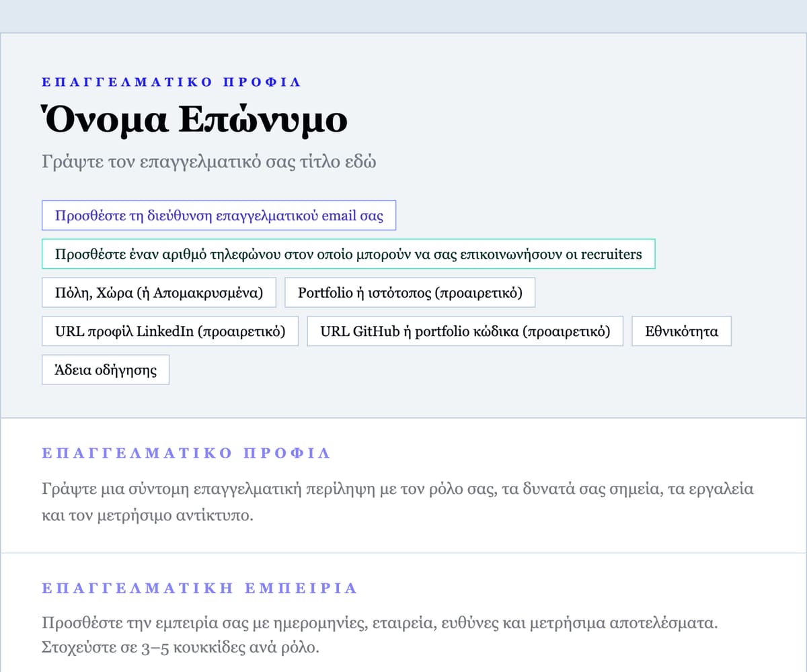Screen dimensions: 807x672
Task: Select the recruiter phone number field
Action: pos(348,254)
